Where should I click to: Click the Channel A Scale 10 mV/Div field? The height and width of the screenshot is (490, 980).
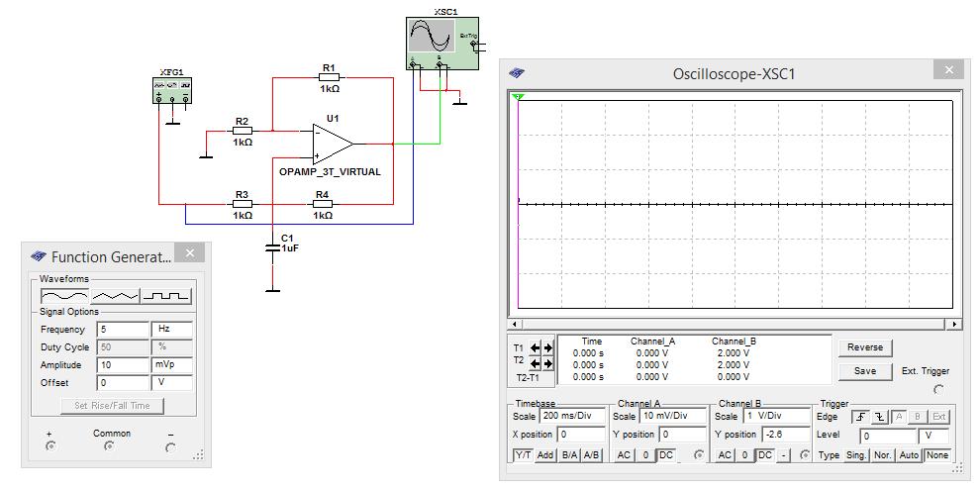[673, 416]
